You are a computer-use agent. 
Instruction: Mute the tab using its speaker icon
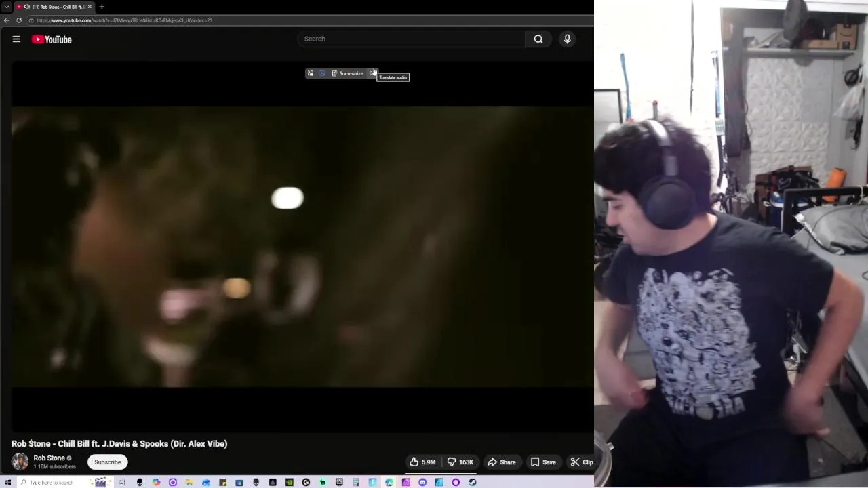(x=27, y=7)
